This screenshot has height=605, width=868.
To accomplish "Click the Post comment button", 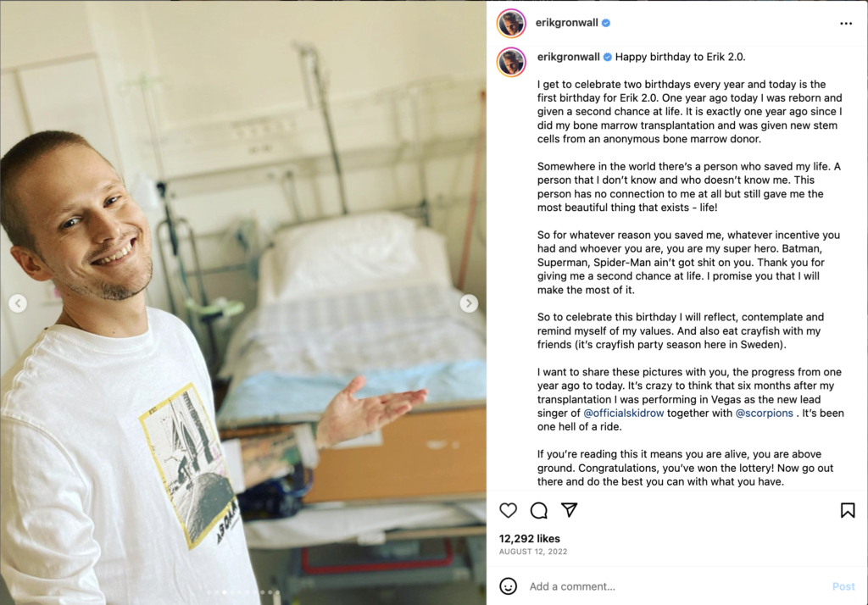I will click(x=843, y=586).
